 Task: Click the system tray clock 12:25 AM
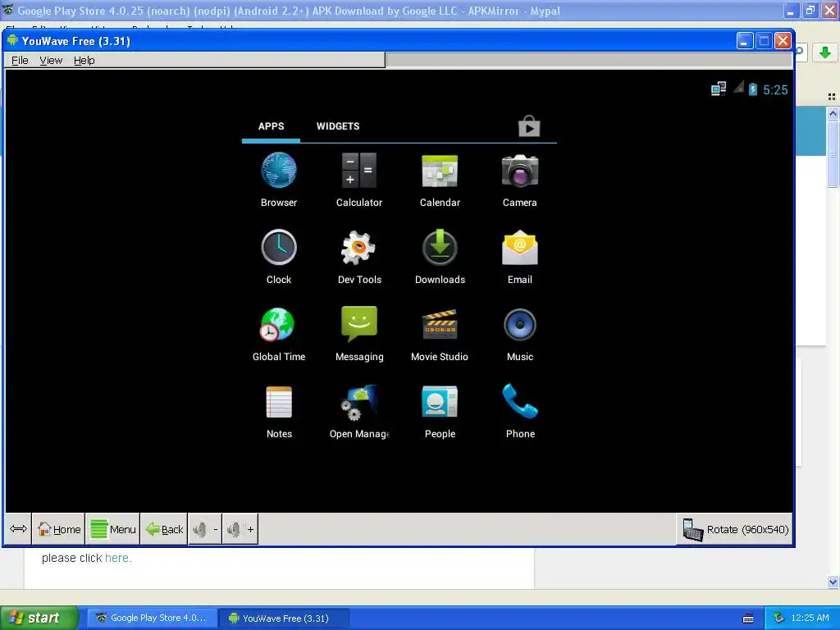810,619
